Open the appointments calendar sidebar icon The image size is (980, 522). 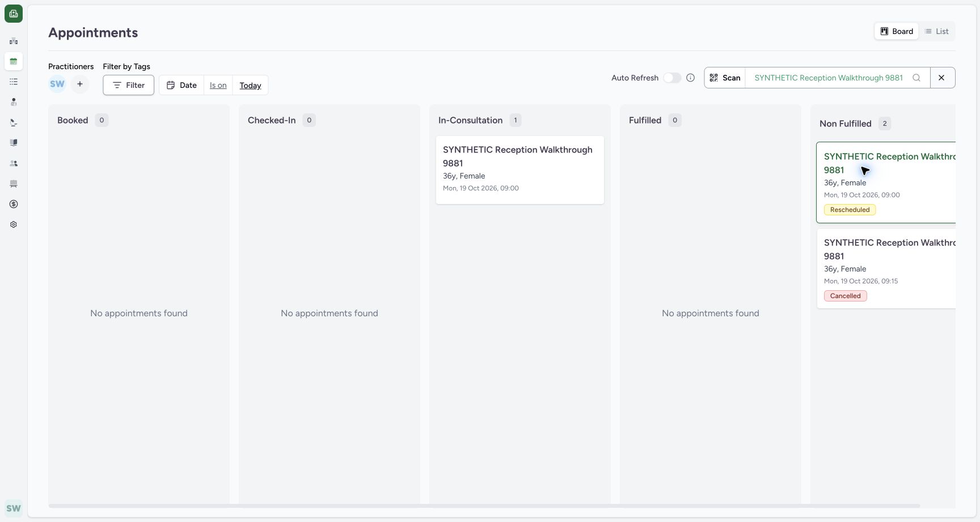[x=14, y=61]
